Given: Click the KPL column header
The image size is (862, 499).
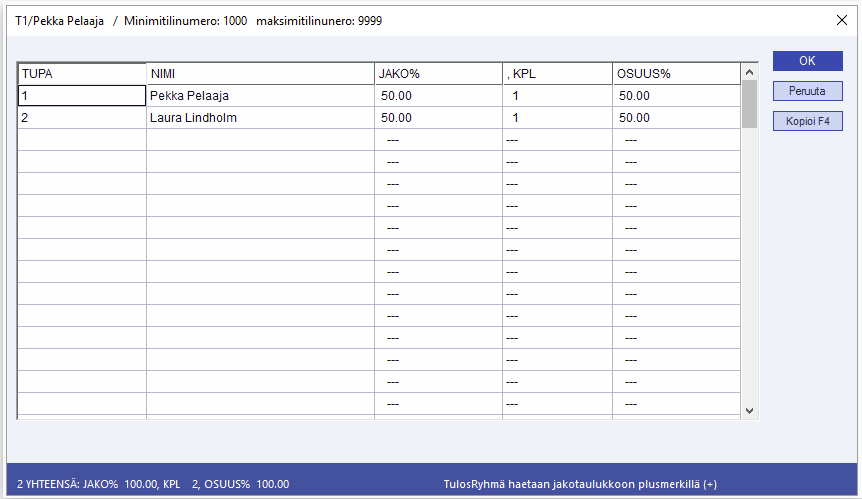Looking at the screenshot, I should pos(557,74).
